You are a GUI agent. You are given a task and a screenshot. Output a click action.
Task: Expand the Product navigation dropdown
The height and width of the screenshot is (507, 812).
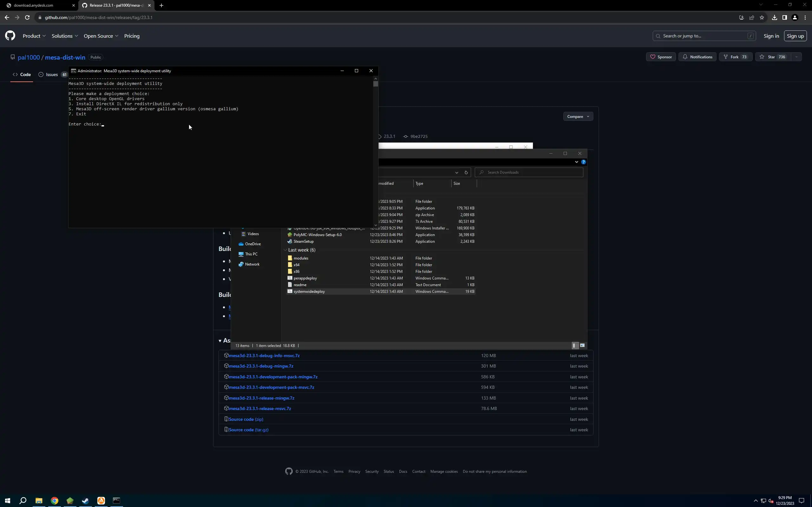[x=34, y=36]
